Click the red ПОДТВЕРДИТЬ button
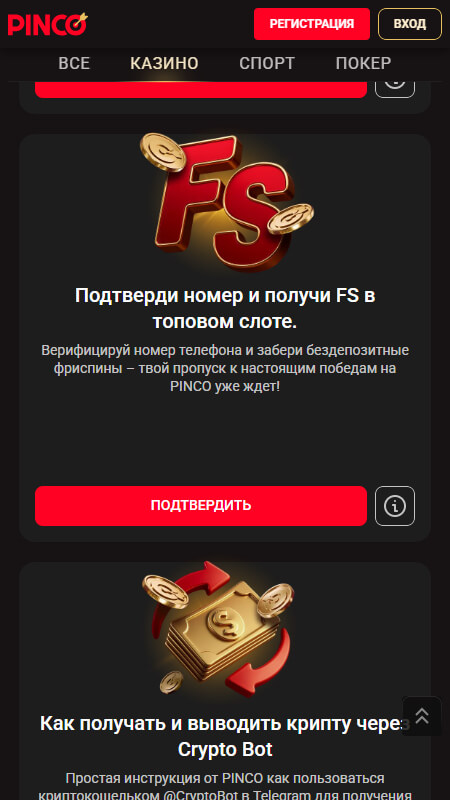Screen dimensions: 450x800 201,506
